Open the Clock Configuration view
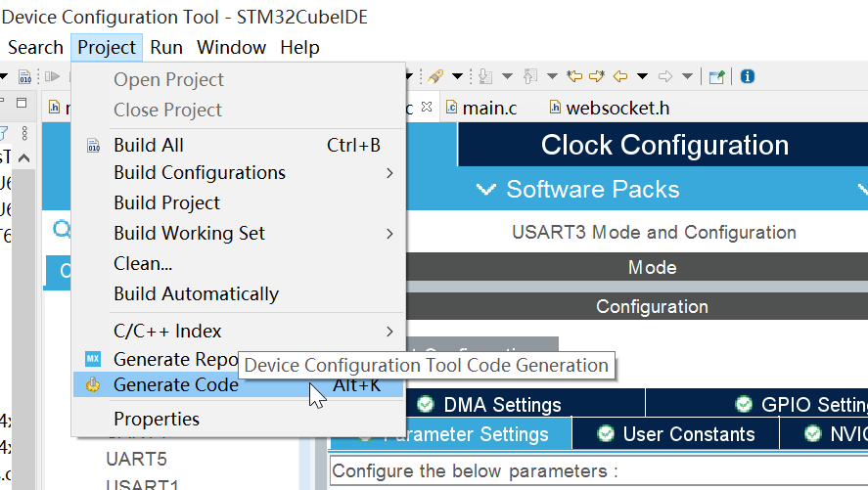 click(664, 146)
